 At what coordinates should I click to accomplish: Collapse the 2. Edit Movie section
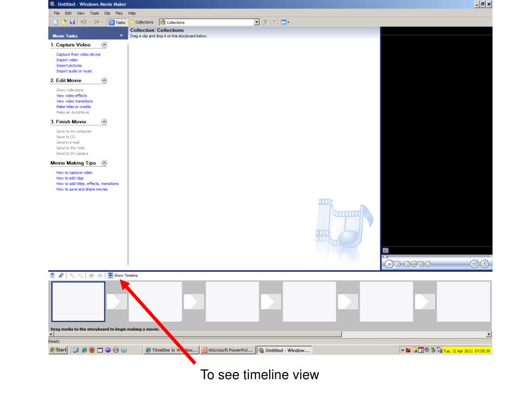click(x=104, y=81)
